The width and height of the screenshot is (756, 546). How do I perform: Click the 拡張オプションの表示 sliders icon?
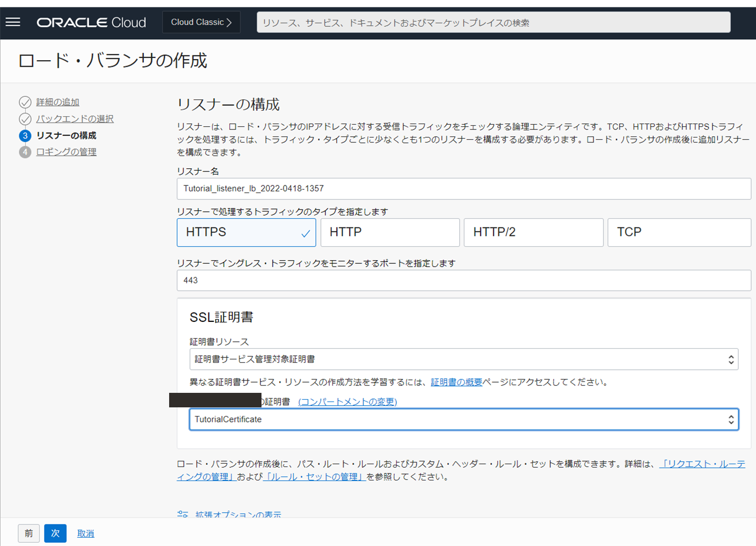[x=183, y=514]
